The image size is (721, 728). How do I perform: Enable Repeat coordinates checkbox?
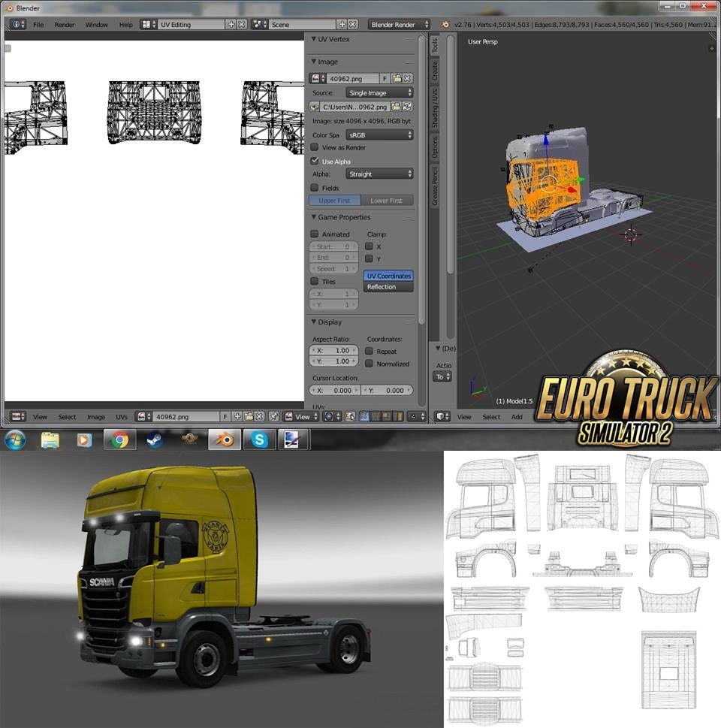[x=369, y=351]
